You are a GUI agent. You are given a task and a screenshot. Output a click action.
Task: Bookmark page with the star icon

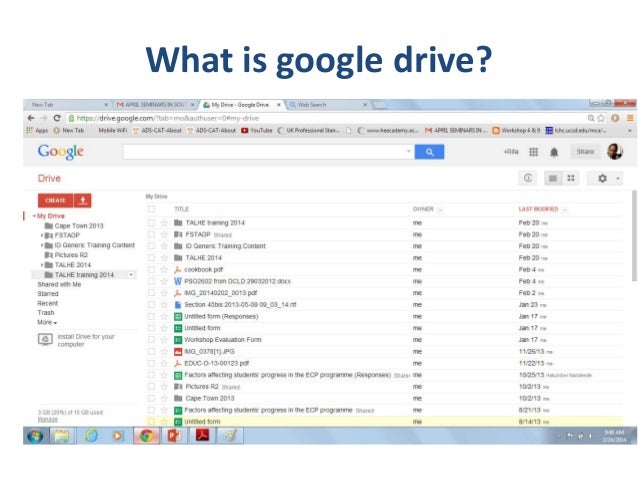601,118
